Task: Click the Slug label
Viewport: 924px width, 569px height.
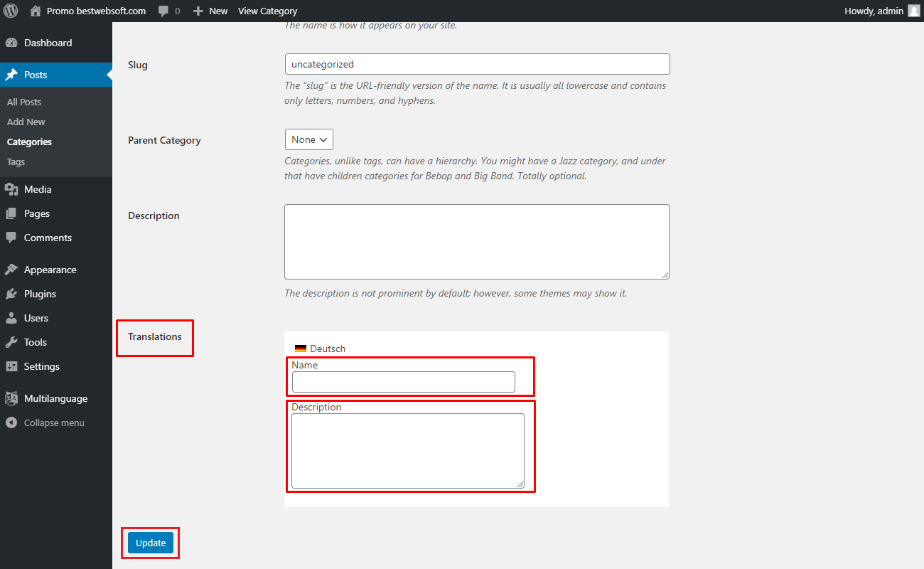Action: 138,65
